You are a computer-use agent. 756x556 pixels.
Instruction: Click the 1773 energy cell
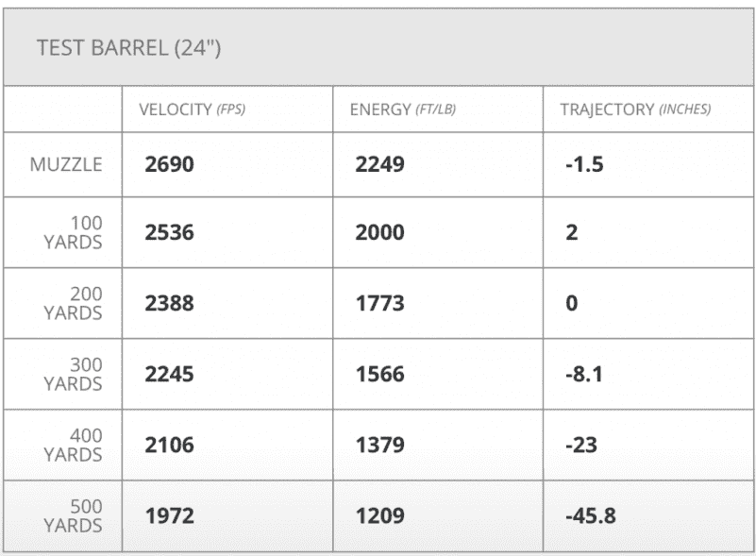coord(379,304)
